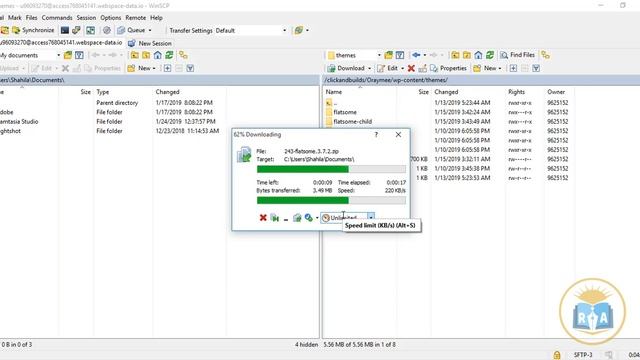Click the Compare directories icon

(x=90, y=30)
